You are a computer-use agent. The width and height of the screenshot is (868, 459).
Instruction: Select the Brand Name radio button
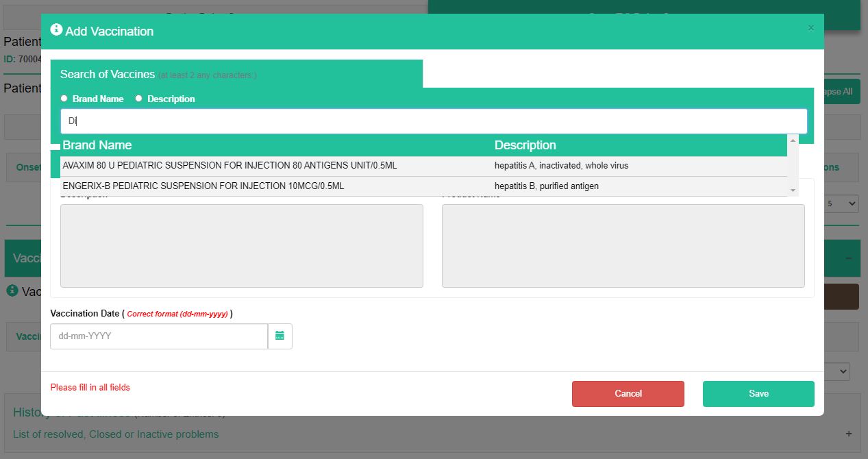[x=64, y=99]
